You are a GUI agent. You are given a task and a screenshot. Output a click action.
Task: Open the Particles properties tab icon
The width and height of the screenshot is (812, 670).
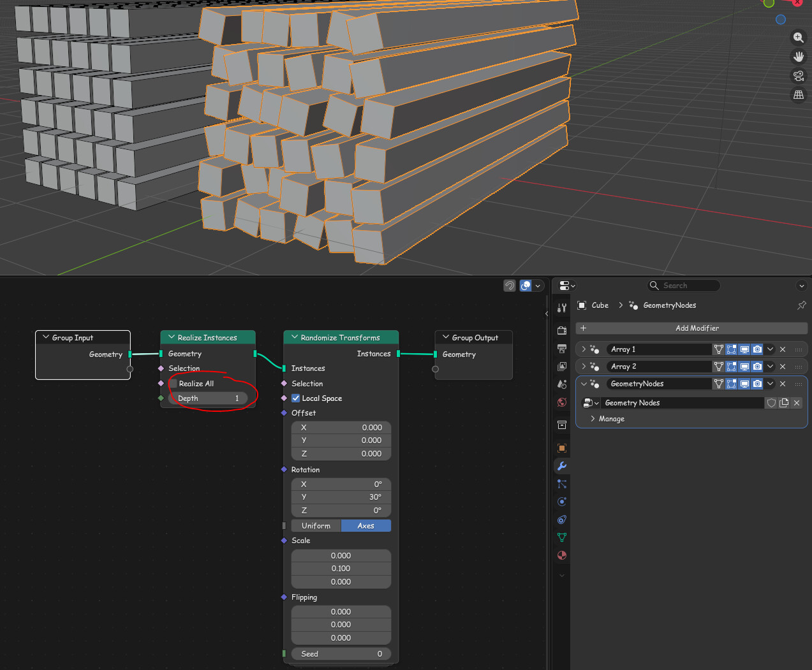pos(562,484)
